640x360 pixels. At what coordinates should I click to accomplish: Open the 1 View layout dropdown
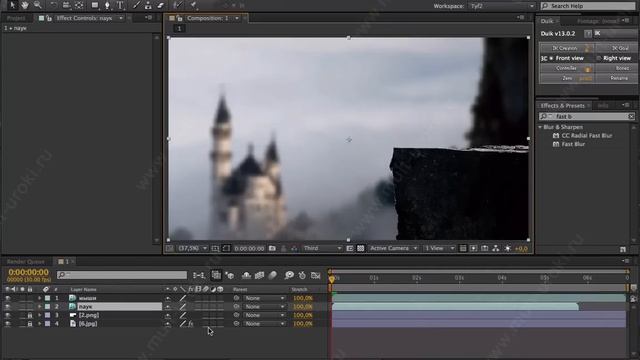(x=439, y=248)
